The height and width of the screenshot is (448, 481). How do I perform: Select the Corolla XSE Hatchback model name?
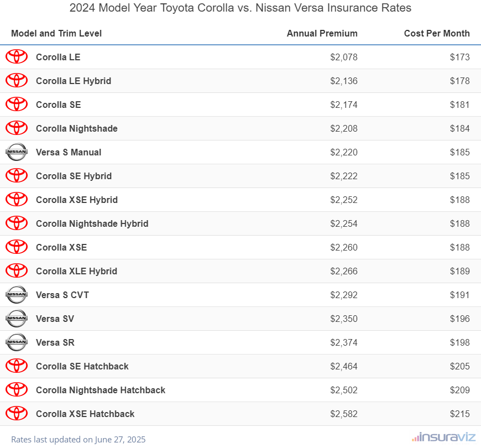(x=85, y=414)
